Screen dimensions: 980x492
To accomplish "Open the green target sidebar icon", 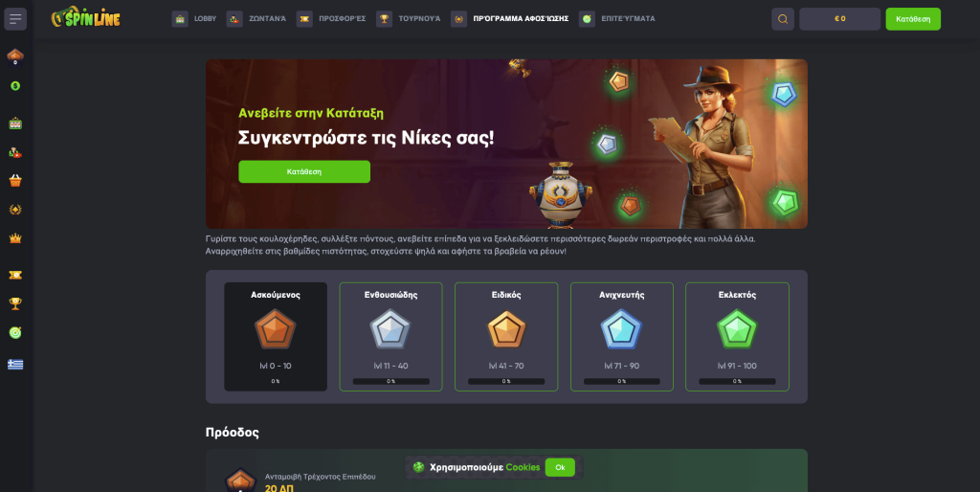I will (15, 332).
